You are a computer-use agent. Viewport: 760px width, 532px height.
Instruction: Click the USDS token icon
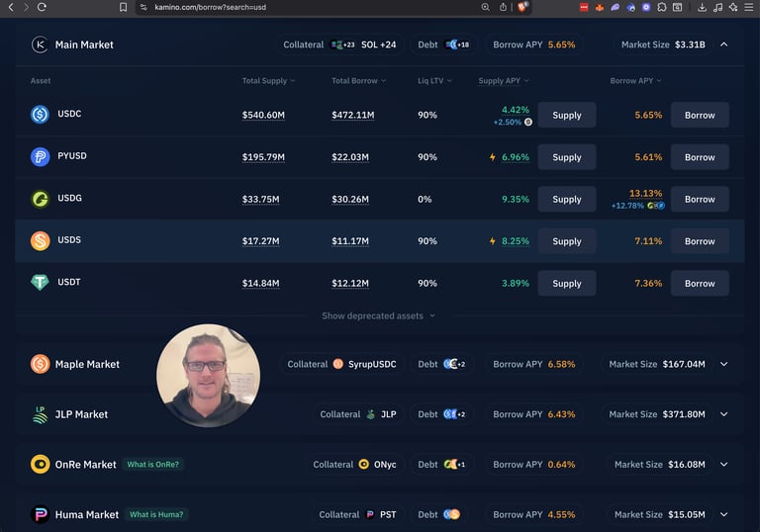coord(40,241)
